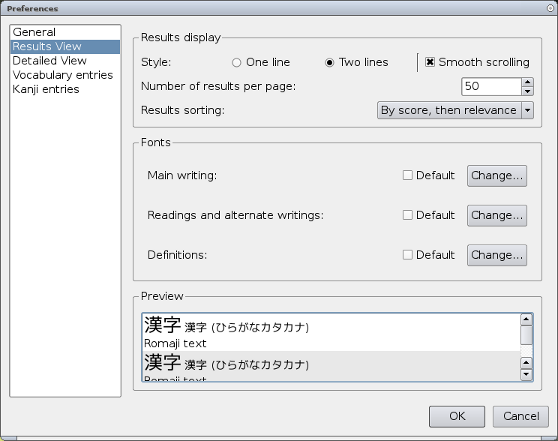
Task: Change the Readings and alternate writings font
Action: pos(497,216)
